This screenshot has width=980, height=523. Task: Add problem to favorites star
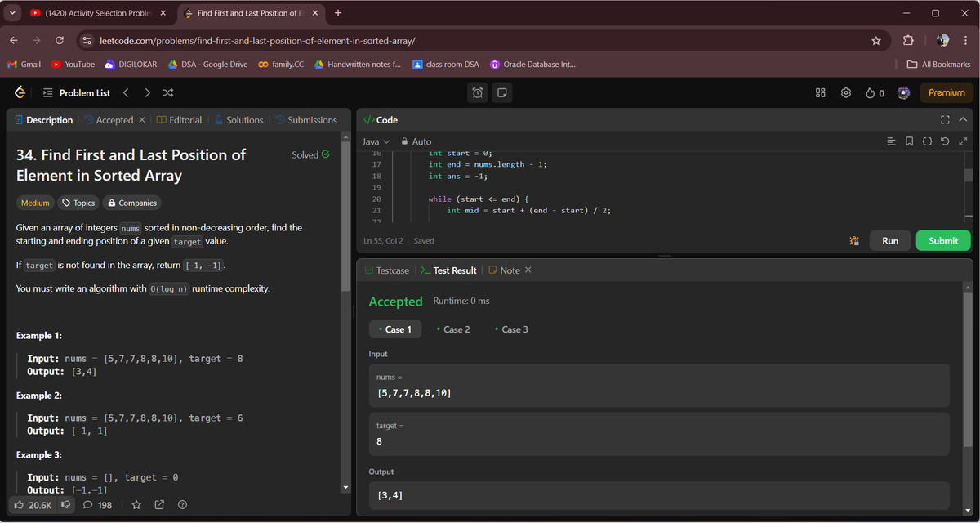point(136,505)
